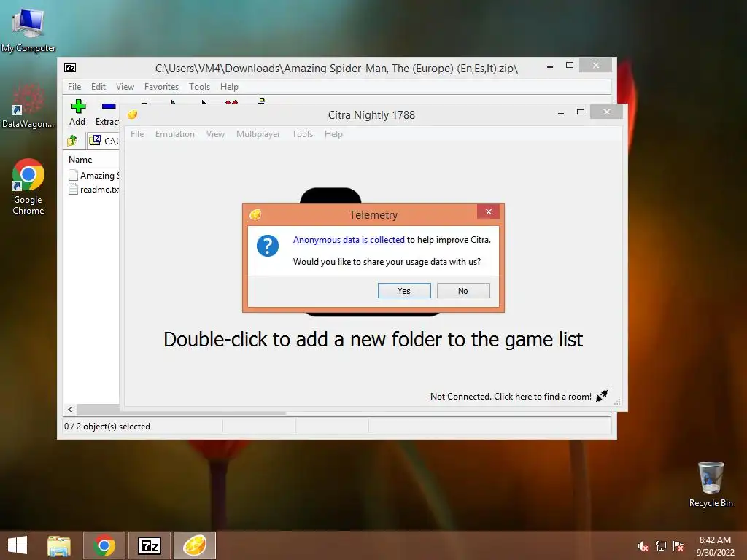This screenshot has height=560, width=747.
Task: Open the View menu in Citra
Action: pos(215,134)
